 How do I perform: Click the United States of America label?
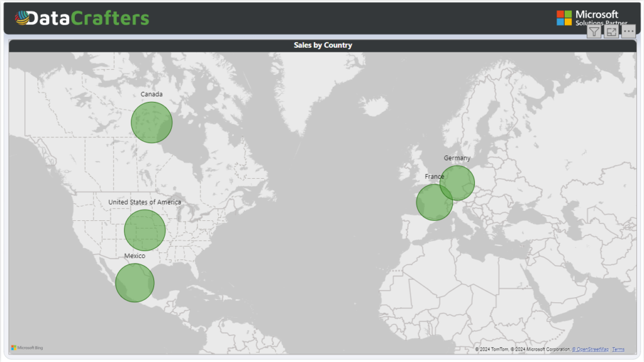(x=145, y=202)
